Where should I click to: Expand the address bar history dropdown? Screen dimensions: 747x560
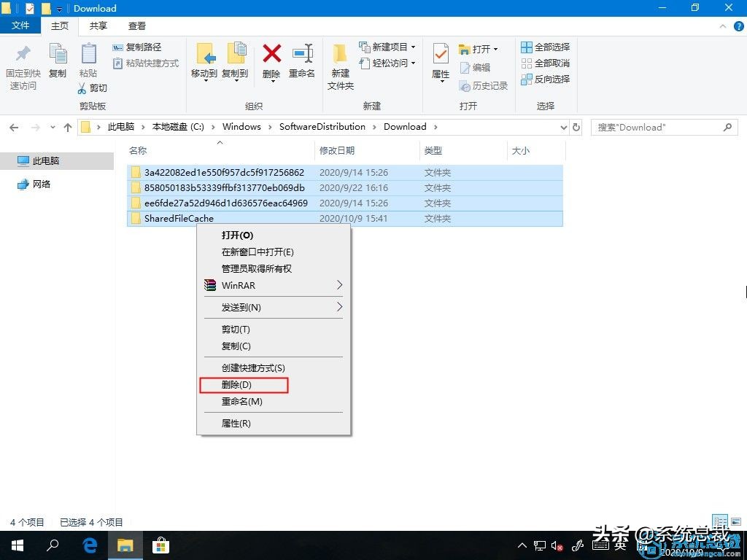point(562,126)
